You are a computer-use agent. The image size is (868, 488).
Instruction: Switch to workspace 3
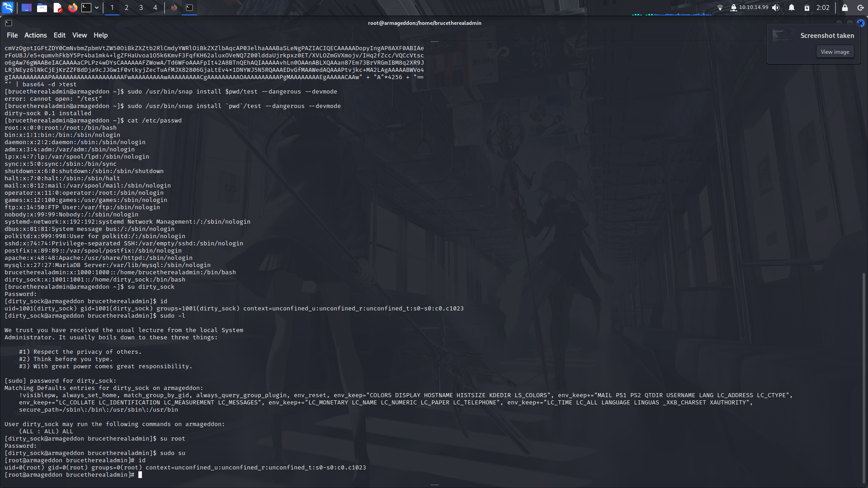point(141,8)
